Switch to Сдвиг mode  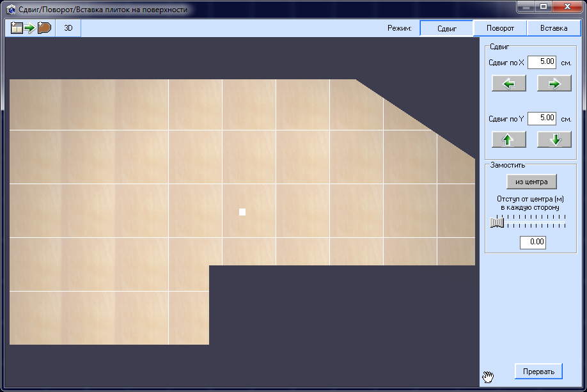[x=446, y=28]
